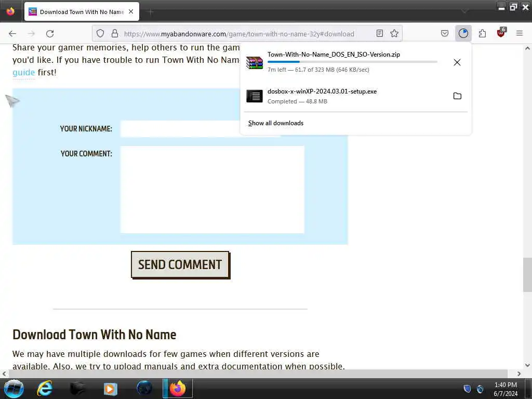
Task: Open the extensions puzzle icon
Action: pyautogui.click(x=482, y=33)
